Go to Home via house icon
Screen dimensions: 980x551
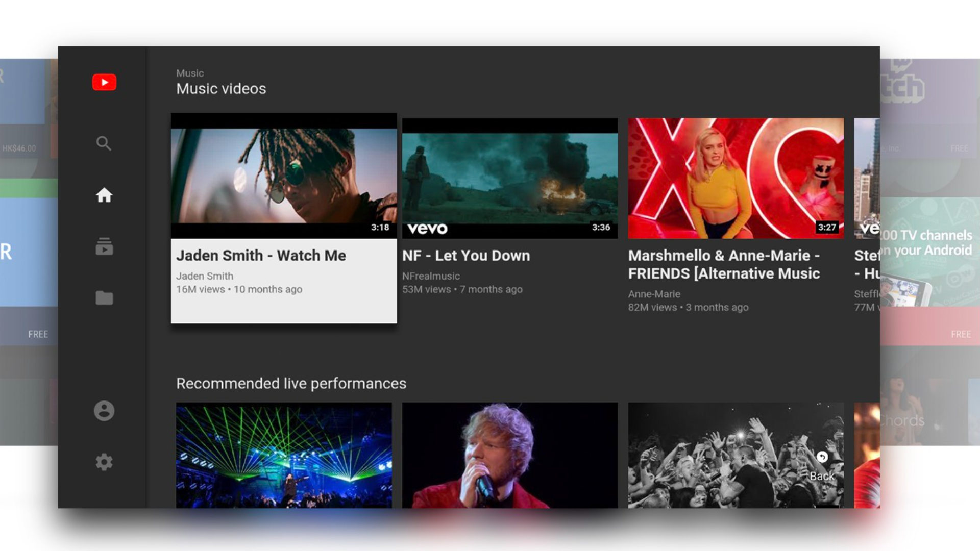point(104,195)
